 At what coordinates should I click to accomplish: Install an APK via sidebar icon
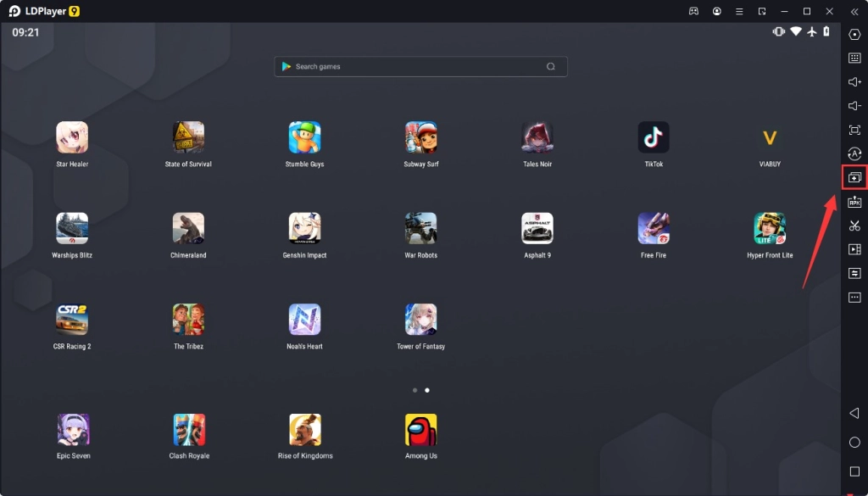pyautogui.click(x=854, y=202)
